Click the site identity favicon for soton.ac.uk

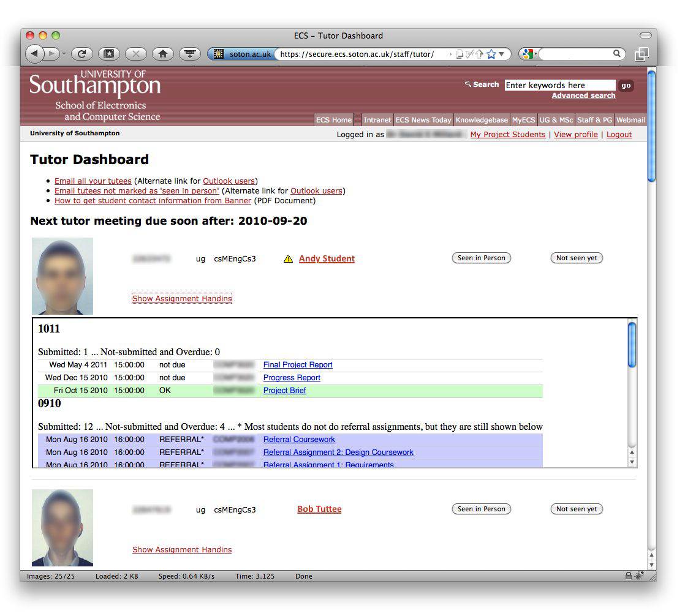(x=219, y=54)
